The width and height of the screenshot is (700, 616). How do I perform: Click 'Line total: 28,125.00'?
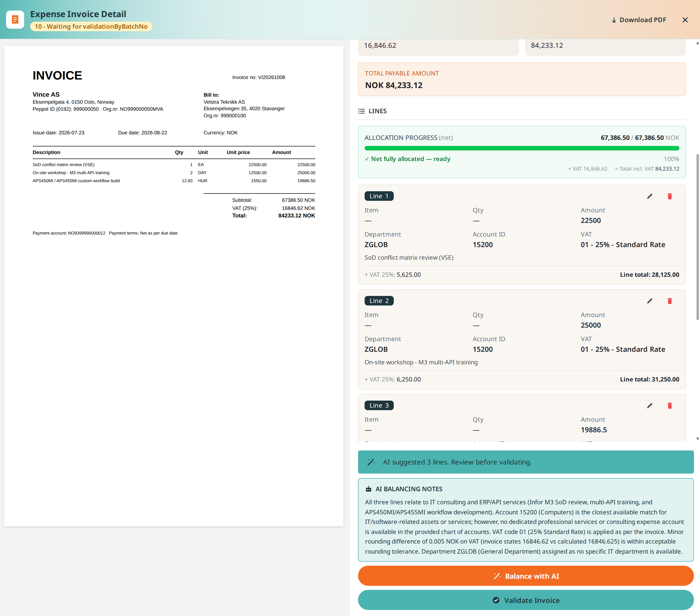pyautogui.click(x=650, y=275)
